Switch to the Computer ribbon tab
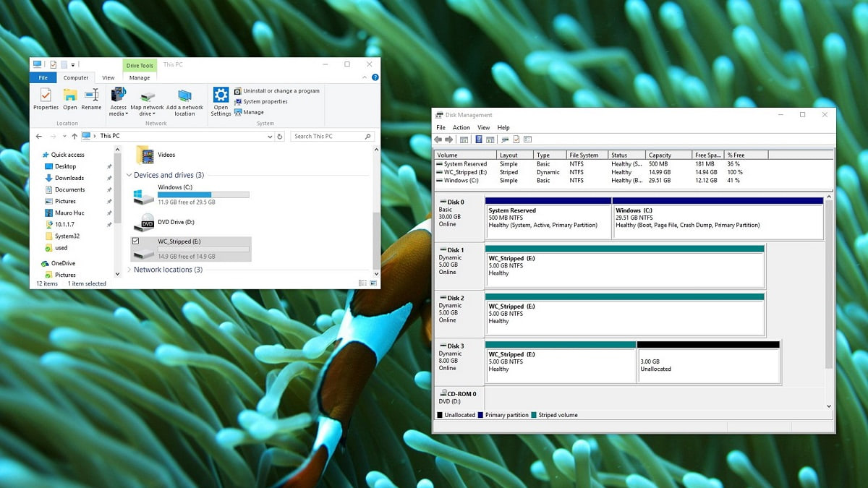Image resolution: width=868 pixels, height=488 pixels. point(76,78)
